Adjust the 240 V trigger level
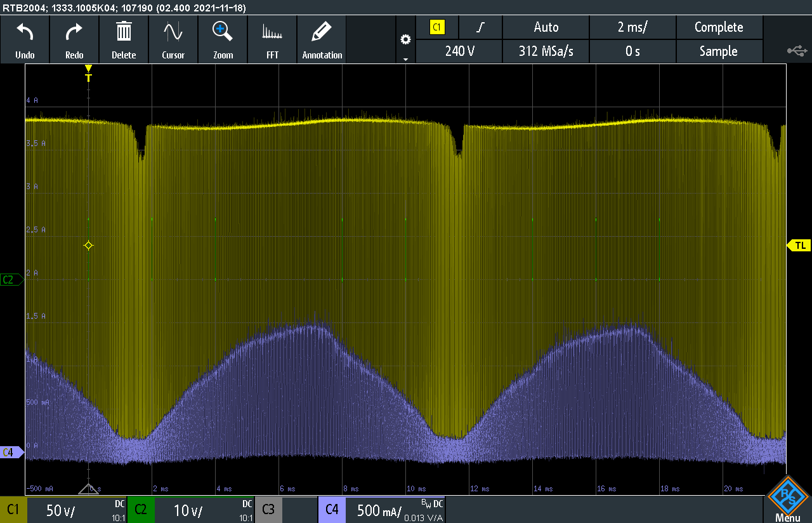Viewport: 812px width, 523px height. 459,51
